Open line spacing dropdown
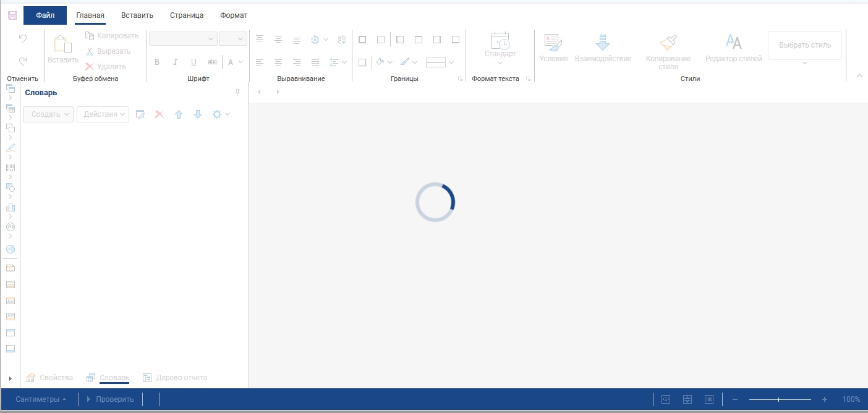The height and width of the screenshot is (413, 868). pyautogui.click(x=338, y=62)
